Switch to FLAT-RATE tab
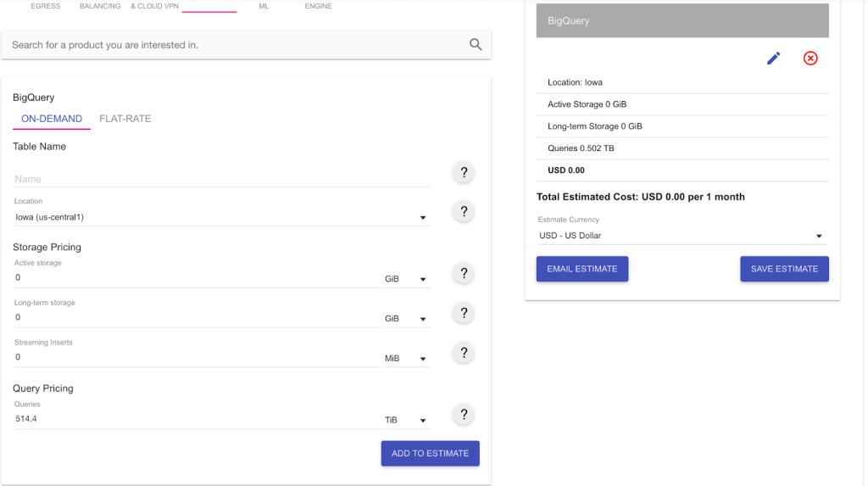 (x=125, y=119)
